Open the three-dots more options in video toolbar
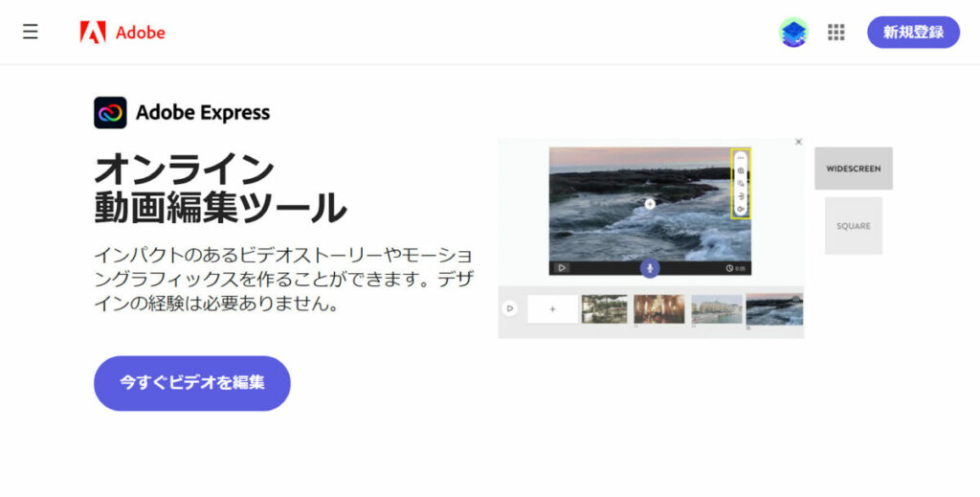Screen dimensions: 980x497 741,158
